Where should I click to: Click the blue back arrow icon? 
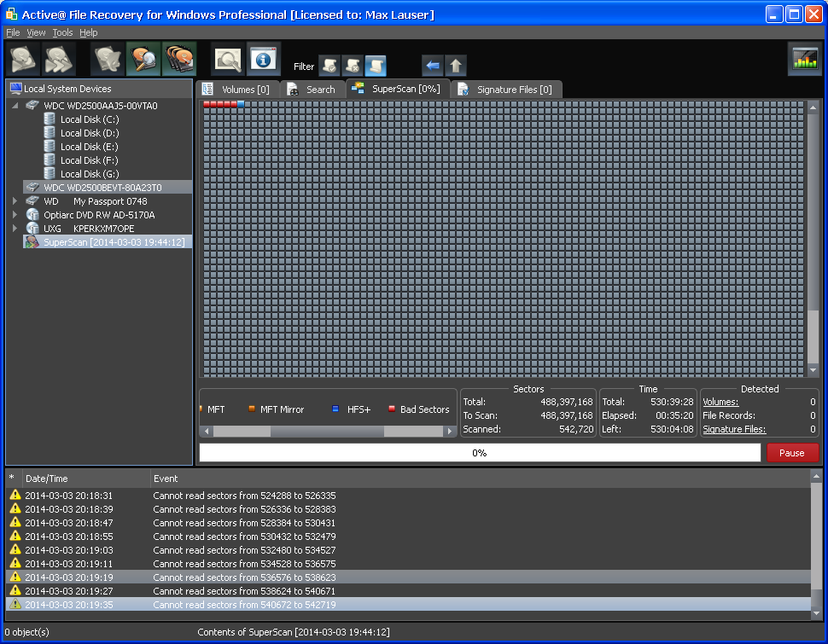click(432, 66)
